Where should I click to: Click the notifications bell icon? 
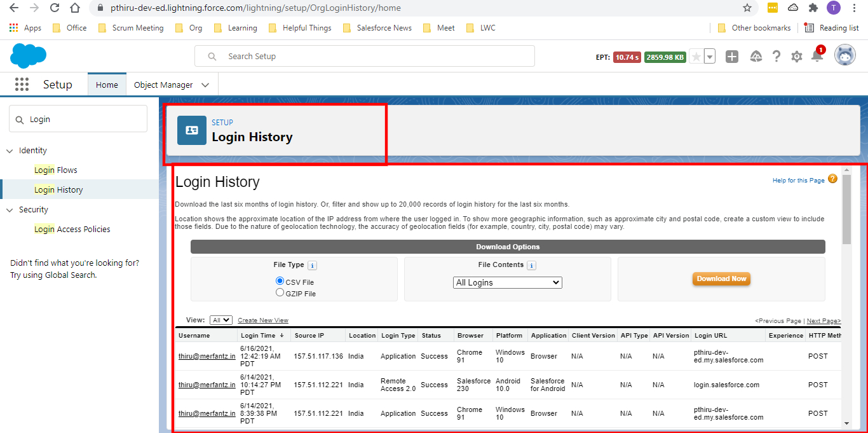point(818,56)
